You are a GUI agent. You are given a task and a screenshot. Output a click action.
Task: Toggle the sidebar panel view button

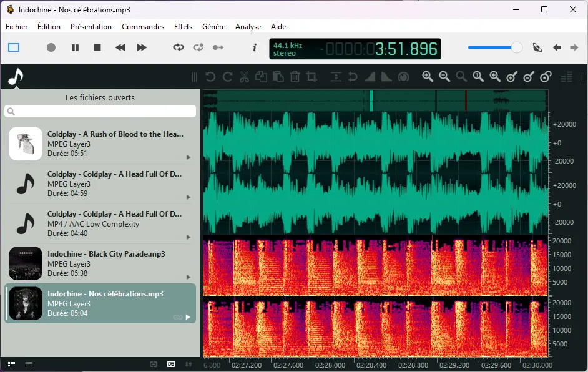pos(14,47)
